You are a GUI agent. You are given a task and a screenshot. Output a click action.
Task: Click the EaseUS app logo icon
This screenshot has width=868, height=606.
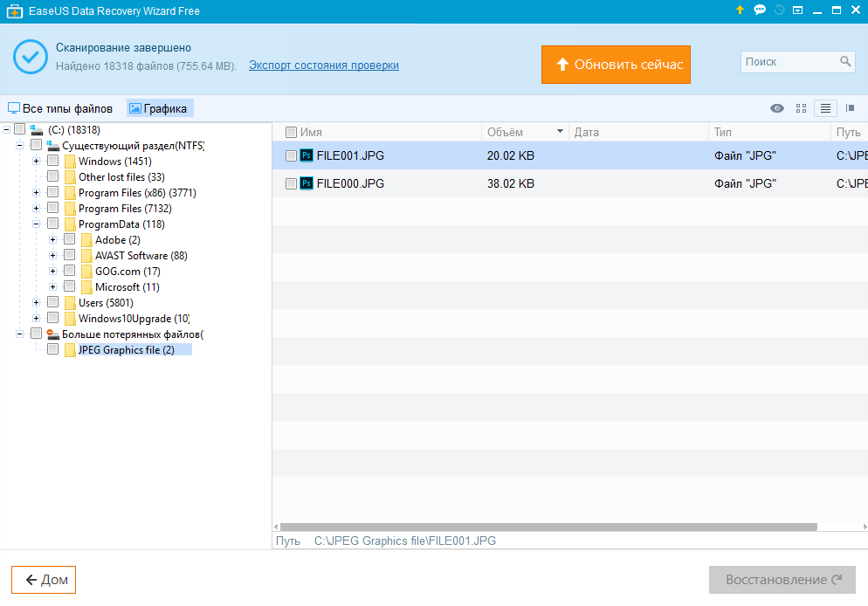[x=15, y=11]
